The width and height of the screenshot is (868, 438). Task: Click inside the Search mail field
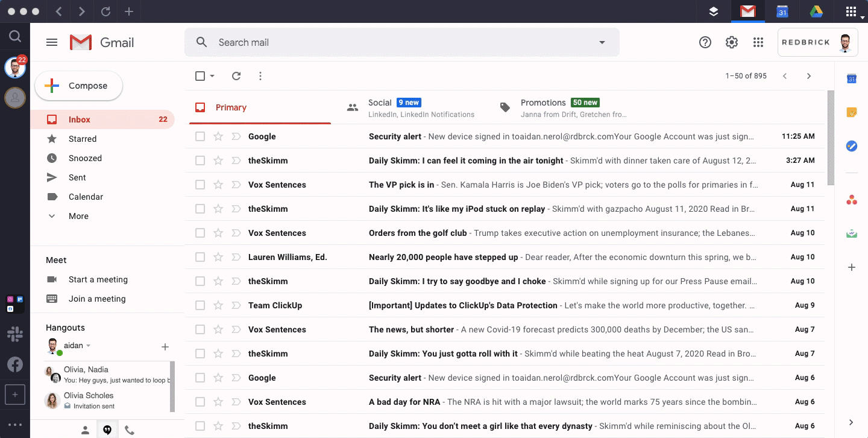pyautogui.click(x=362, y=42)
